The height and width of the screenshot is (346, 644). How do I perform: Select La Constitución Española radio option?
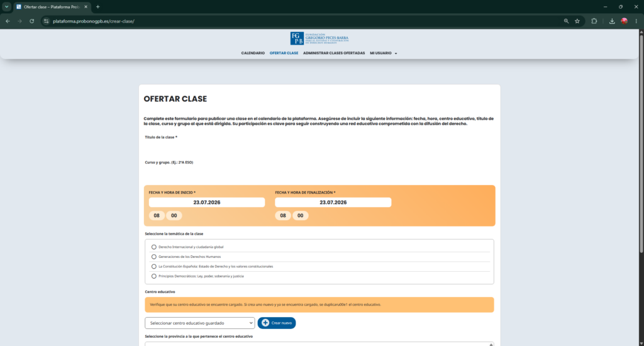coord(154,266)
